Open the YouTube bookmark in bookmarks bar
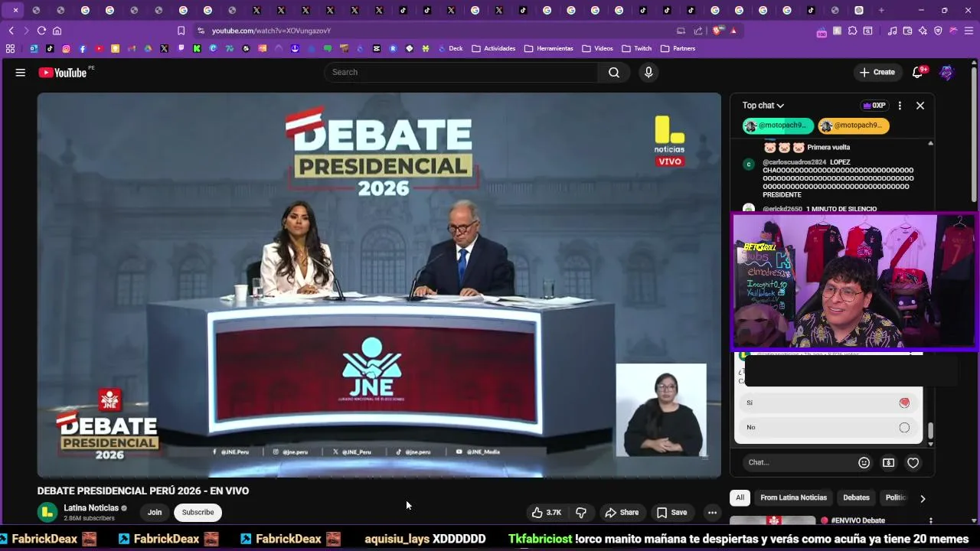 click(99, 48)
